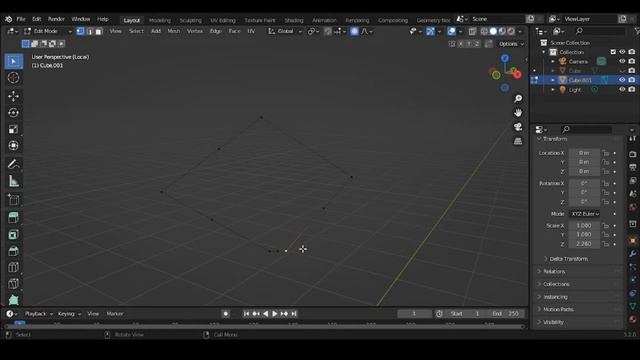Click the Zoom viewport icon
640x360 pixels.
[518, 98]
